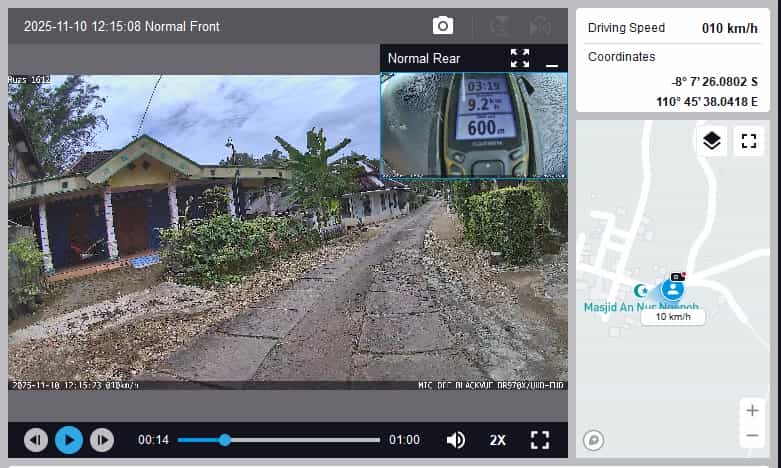The width and height of the screenshot is (781, 468).
Task: Open the map layers selector
Action: pos(712,141)
